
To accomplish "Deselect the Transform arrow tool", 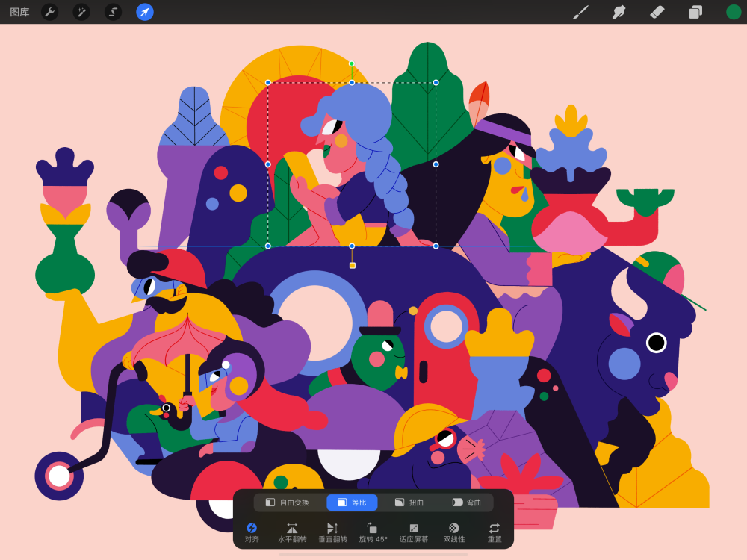I will tap(145, 12).
